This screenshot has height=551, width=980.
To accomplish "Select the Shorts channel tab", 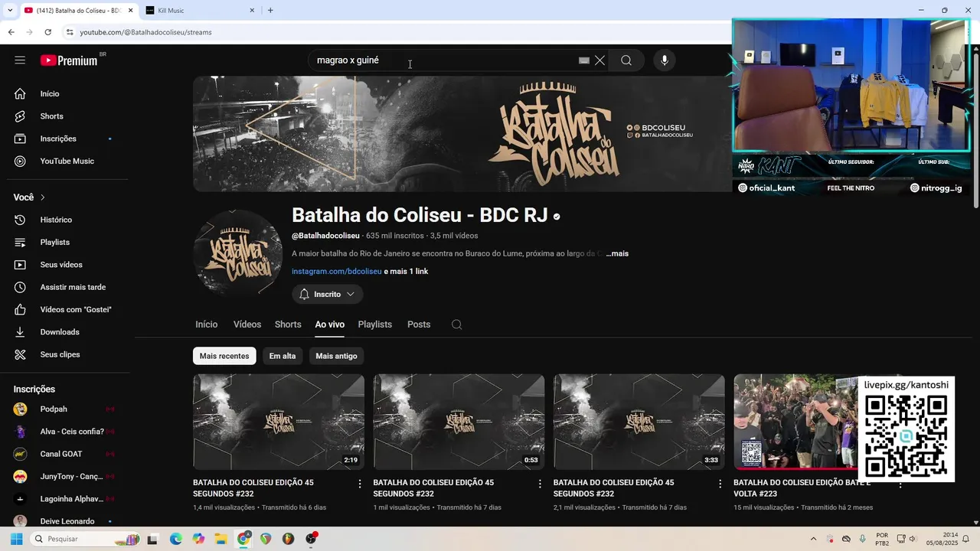I will 288,324.
